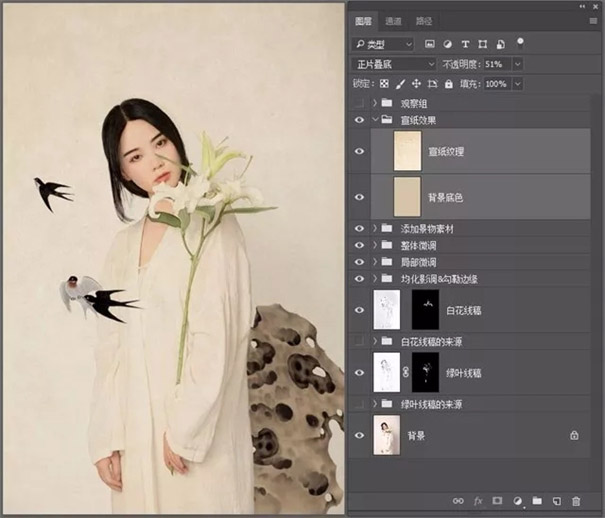Screen dimensions: 605x518
Task: Select the 绿叶线稿 layer name
Action: 463,373
